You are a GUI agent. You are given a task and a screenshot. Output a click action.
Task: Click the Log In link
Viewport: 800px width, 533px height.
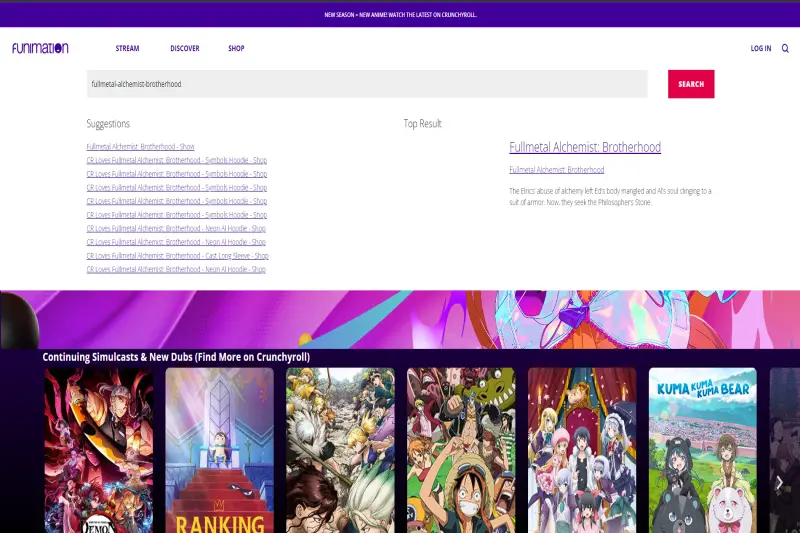(x=761, y=48)
